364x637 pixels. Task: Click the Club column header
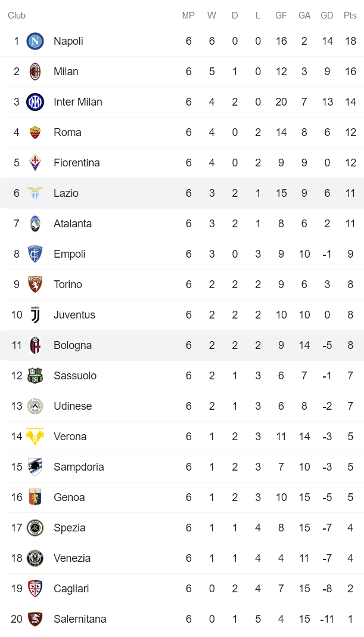17,16
